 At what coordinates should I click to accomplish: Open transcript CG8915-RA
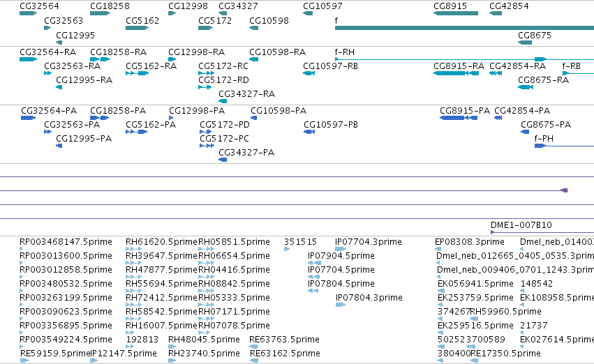tap(459, 66)
